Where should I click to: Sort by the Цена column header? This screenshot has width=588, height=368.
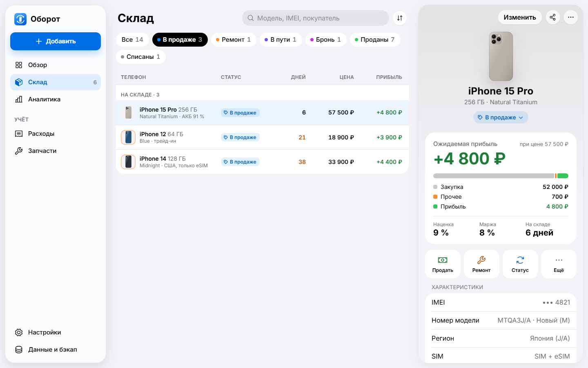click(x=347, y=77)
